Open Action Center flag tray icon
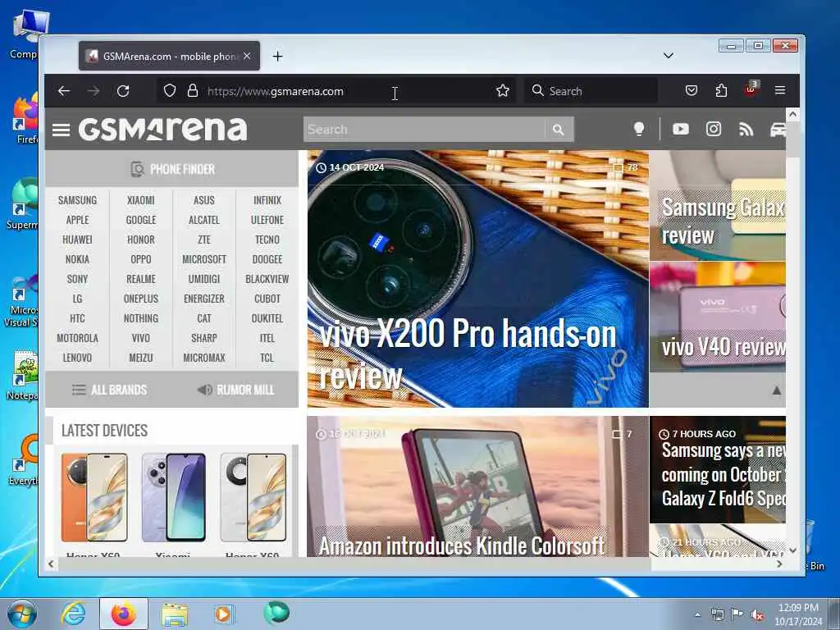 (737, 614)
